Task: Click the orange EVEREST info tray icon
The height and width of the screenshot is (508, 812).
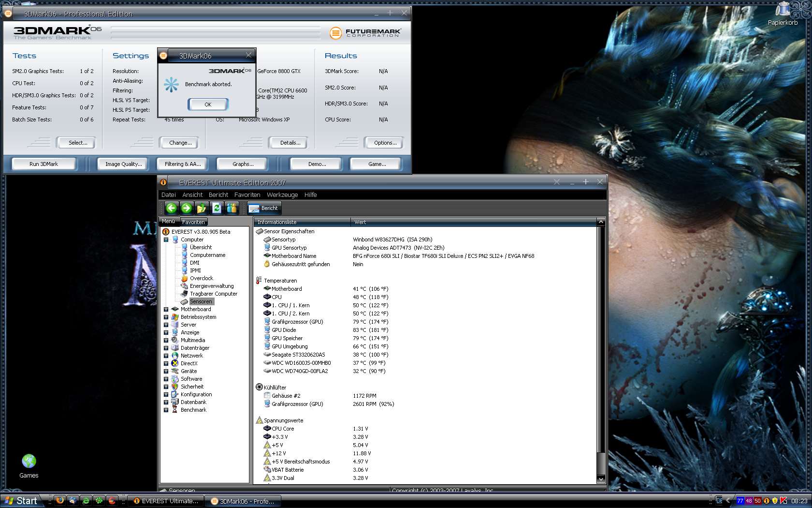Action: click(x=767, y=501)
